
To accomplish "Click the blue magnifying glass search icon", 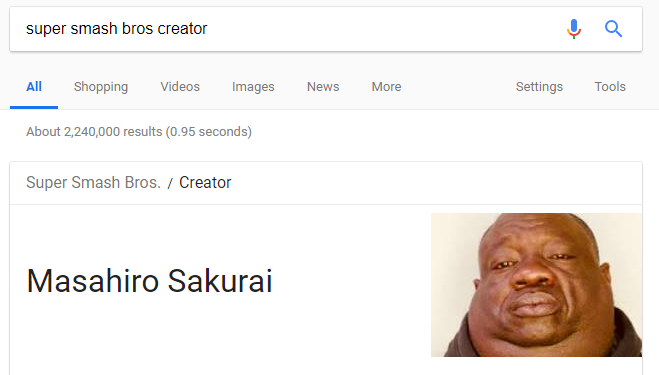I will click(613, 29).
